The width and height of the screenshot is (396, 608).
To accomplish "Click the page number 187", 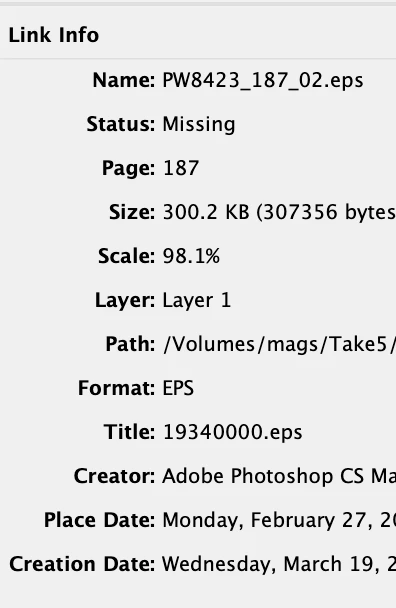I will click(x=181, y=168).
